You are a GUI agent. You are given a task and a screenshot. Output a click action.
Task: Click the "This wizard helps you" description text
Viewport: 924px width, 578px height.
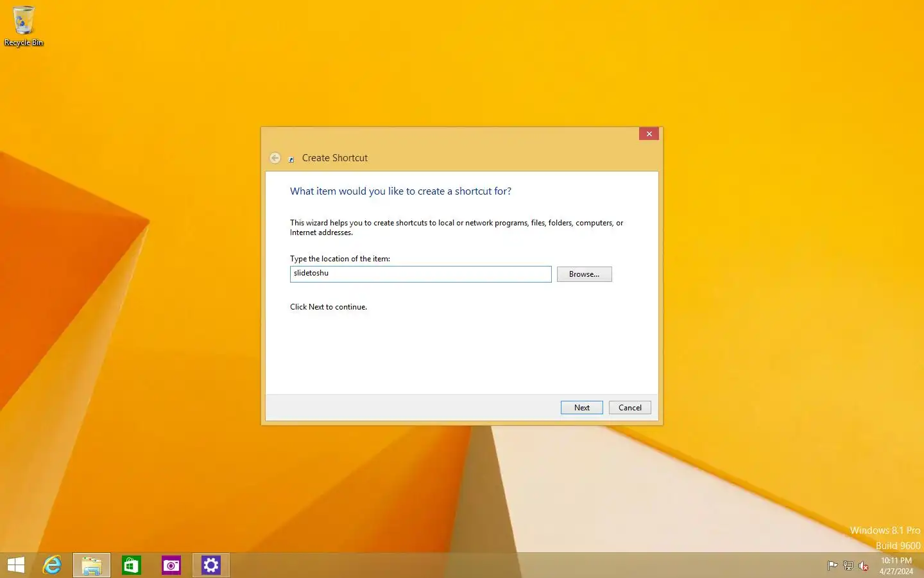pyautogui.click(x=456, y=227)
